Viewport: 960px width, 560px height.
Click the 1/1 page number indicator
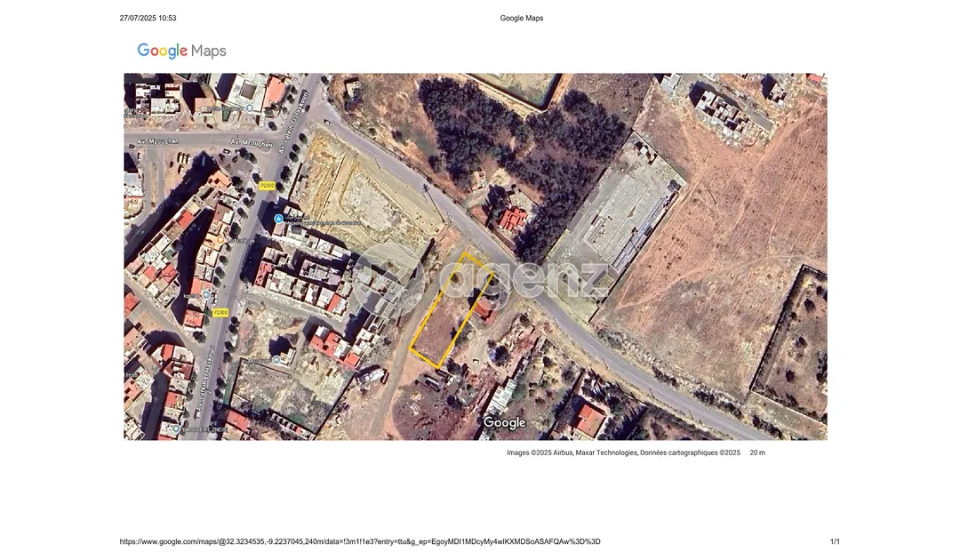(836, 539)
